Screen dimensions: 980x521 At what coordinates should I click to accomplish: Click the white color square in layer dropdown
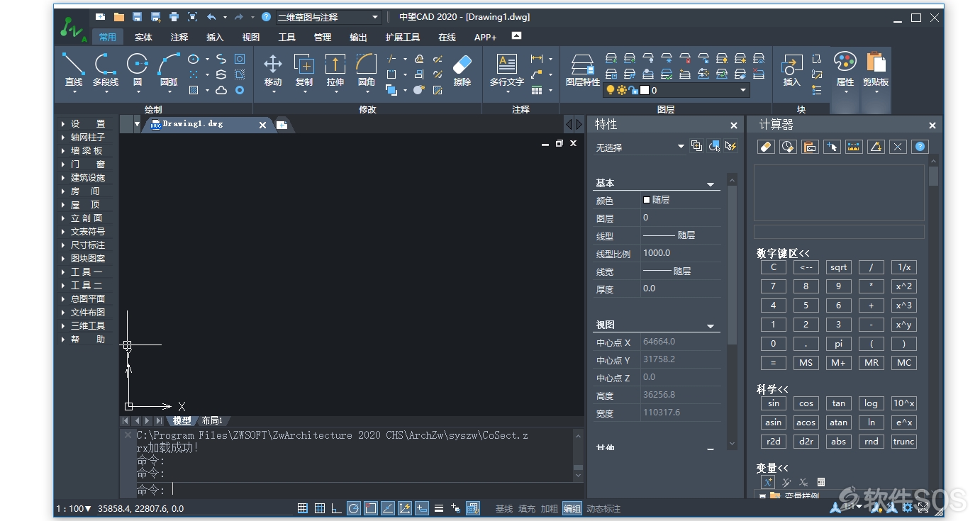click(x=645, y=90)
